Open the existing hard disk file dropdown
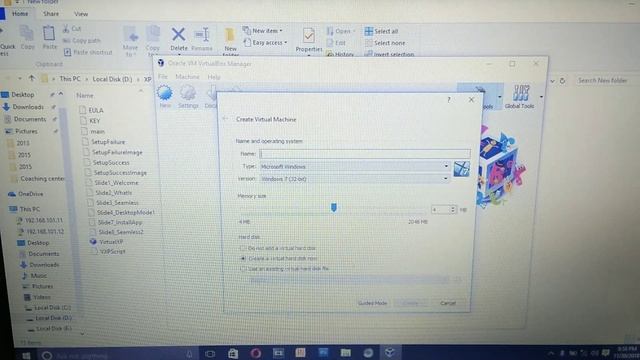Screen dimensions: 640x360 click(349, 280)
